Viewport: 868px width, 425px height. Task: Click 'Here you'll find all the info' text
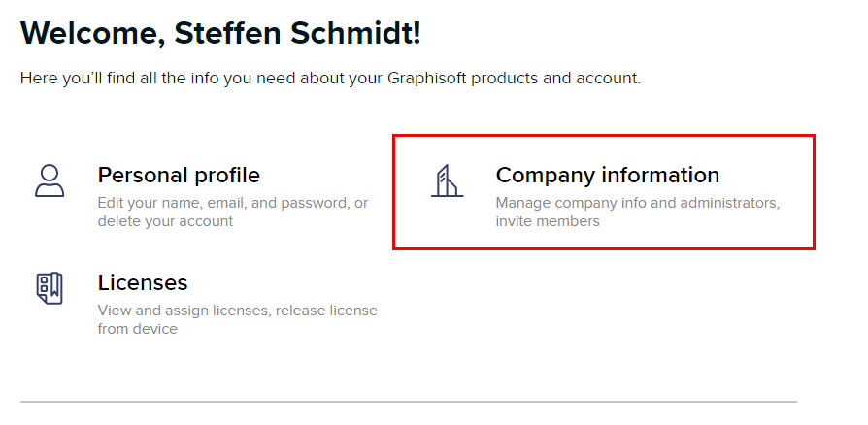118,78
